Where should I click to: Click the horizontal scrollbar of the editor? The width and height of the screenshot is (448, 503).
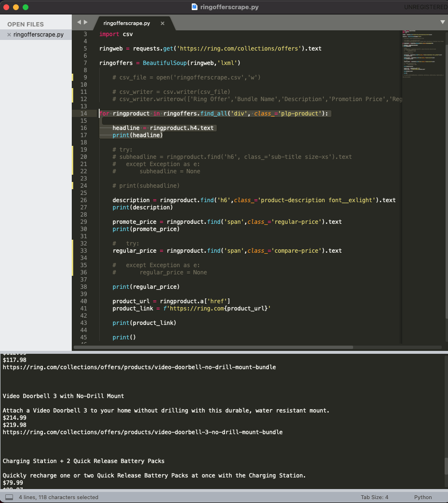tap(213, 347)
